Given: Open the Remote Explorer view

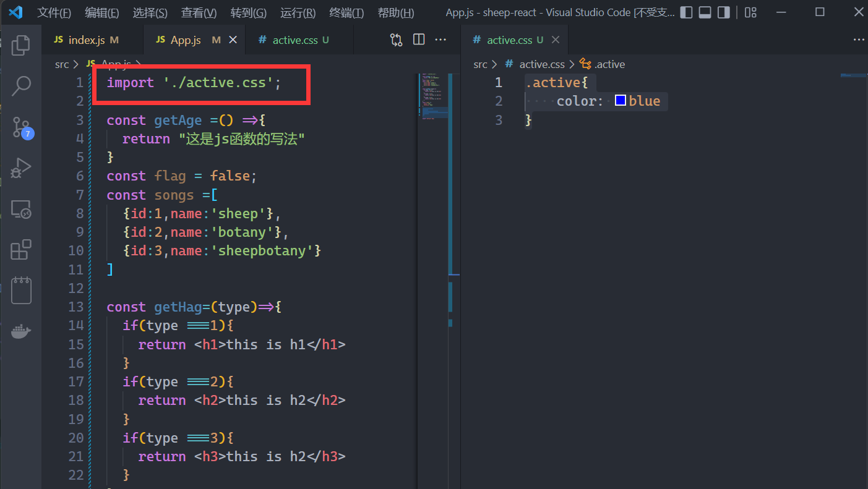Looking at the screenshot, I should [x=21, y=210].
